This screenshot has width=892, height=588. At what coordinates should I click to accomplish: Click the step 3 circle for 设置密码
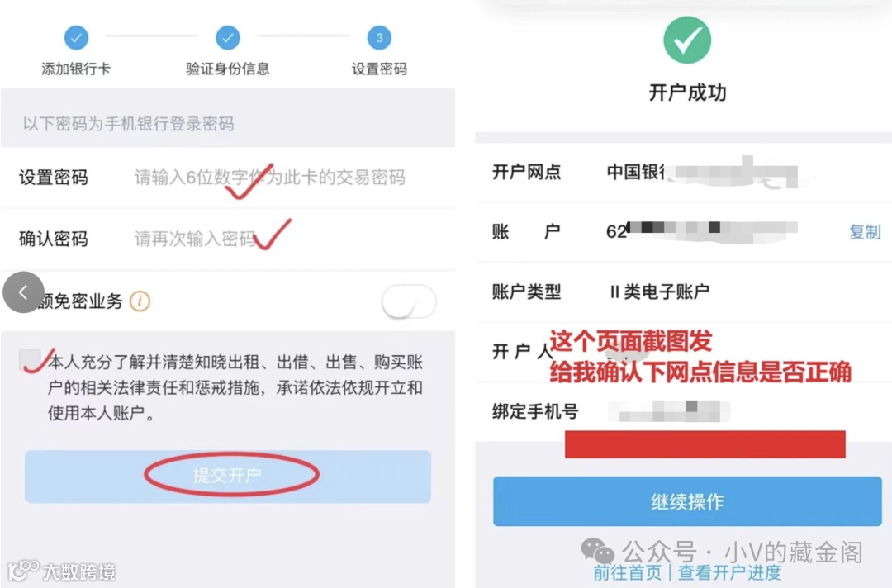[379, 38]
